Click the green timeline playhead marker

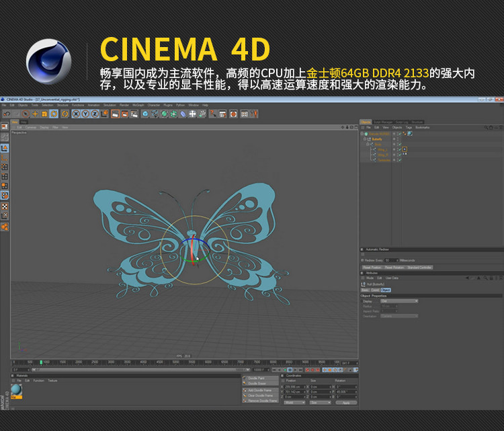point(41,362)
